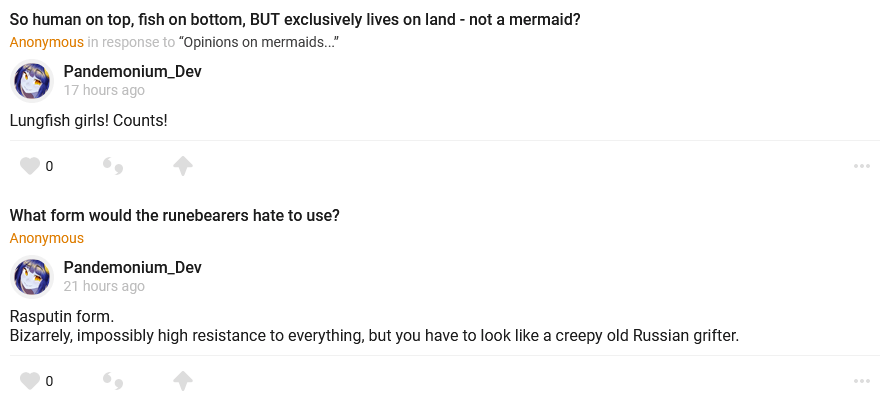Open the "21 hours ago" timestamp link

coord(104,286)
